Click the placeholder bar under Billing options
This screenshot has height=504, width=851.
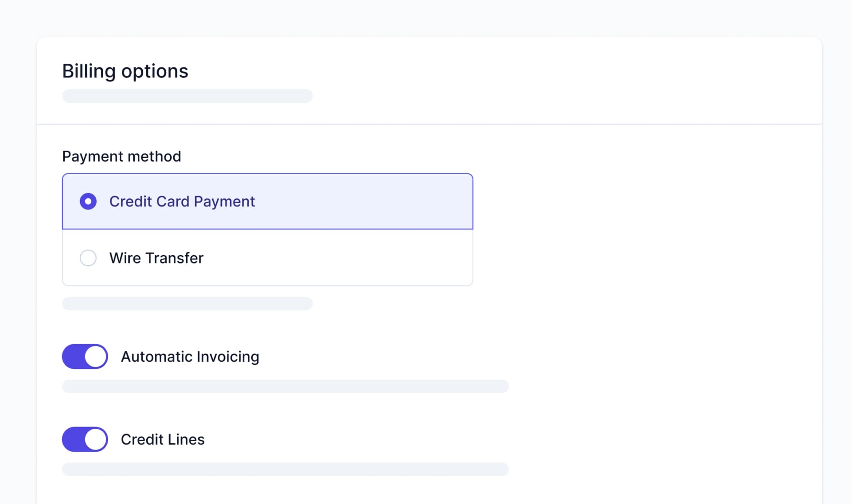[187, 96]
